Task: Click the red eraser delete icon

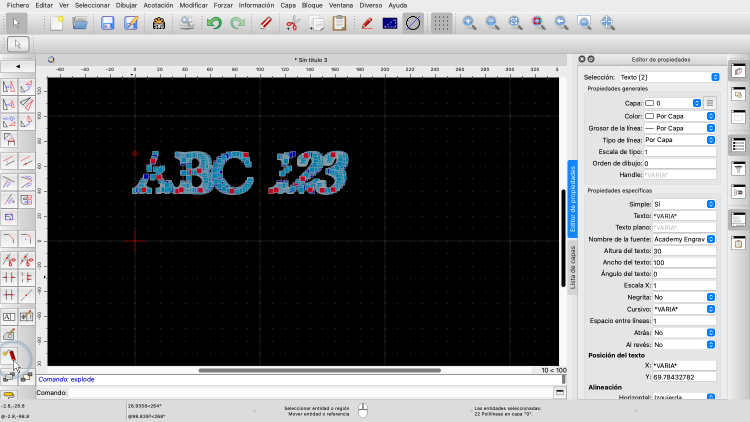Action: (265, 23)
